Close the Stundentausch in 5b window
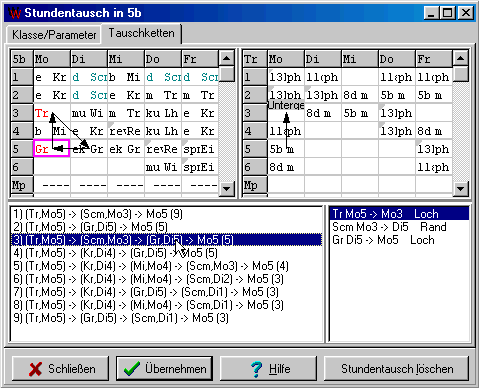479x388 pixels. point(465,13)
